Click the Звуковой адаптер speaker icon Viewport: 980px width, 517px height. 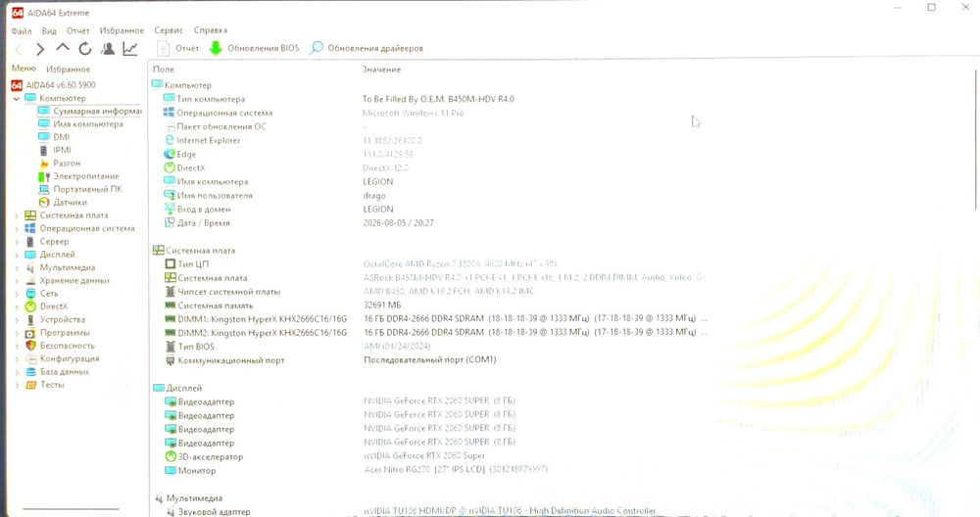click(x=170, y=511)
